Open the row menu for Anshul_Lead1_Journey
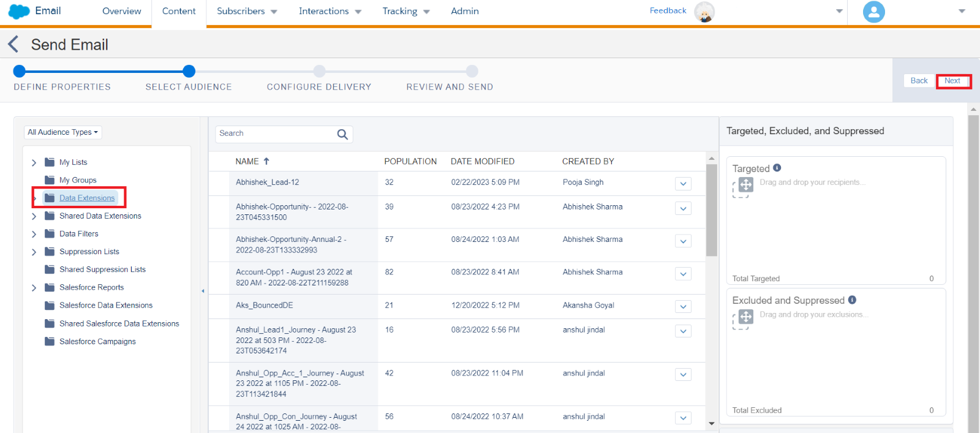The width and height of the screenshot is (980, 433). click(684, 331)
